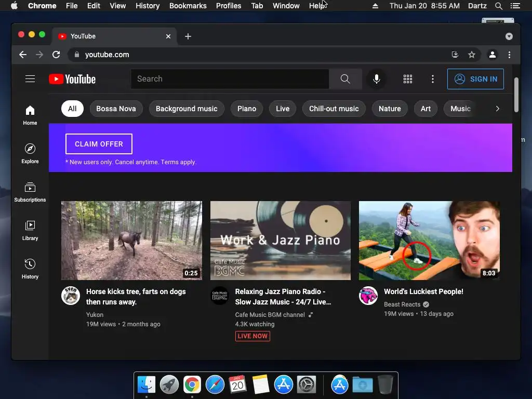532x399 pixels.
Task: Select the Bossa Nova filter chip
Action: [x=116, y=109]
